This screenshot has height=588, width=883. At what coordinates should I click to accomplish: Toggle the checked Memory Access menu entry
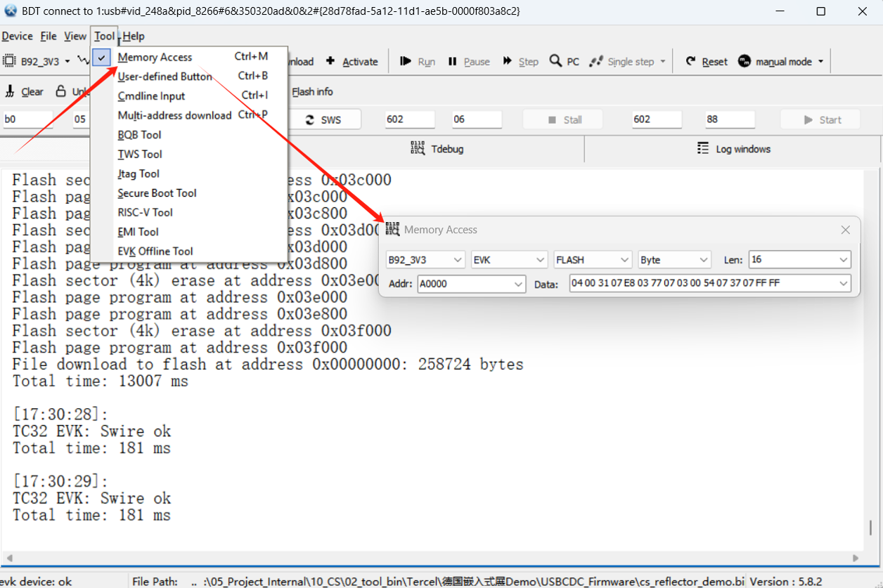coord(155,57)
